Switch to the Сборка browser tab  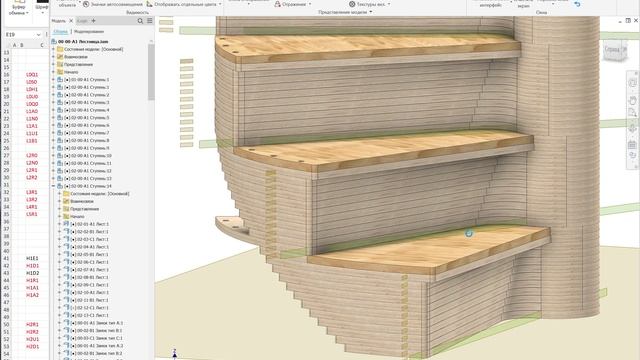point(60,31)
